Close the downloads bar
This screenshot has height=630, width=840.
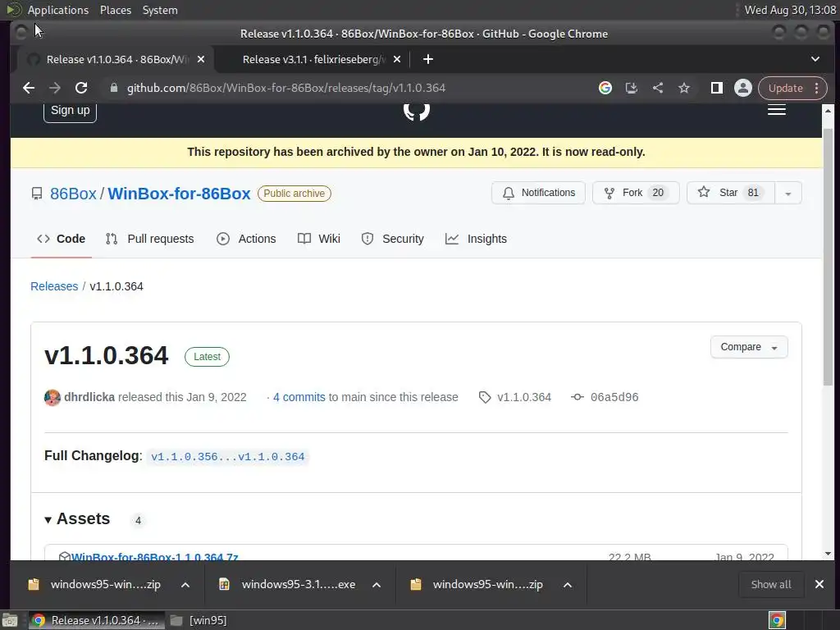coord(819,584)
